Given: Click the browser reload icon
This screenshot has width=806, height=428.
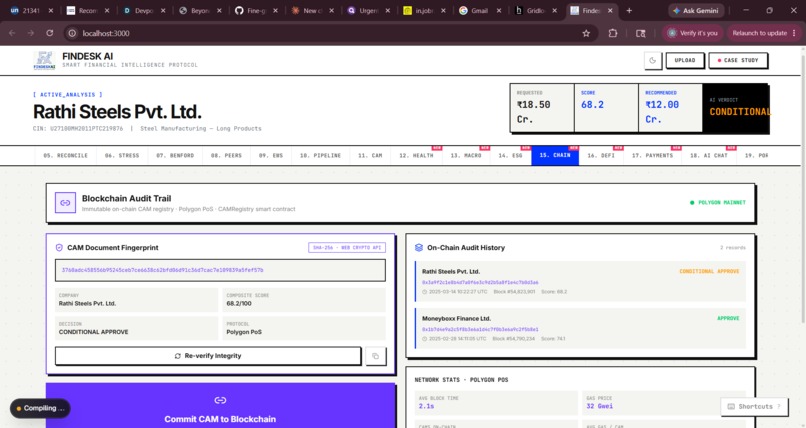Looking at the screenshot, I should (49, 33).
